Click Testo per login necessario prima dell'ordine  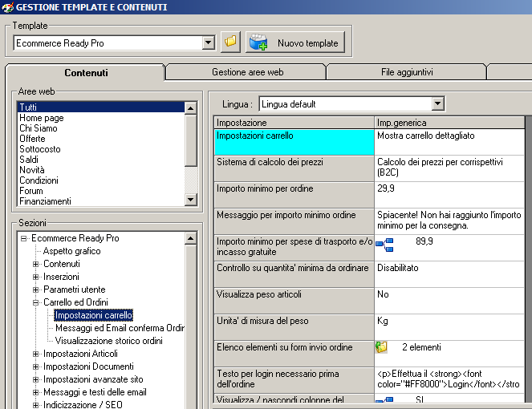point(294,380)
